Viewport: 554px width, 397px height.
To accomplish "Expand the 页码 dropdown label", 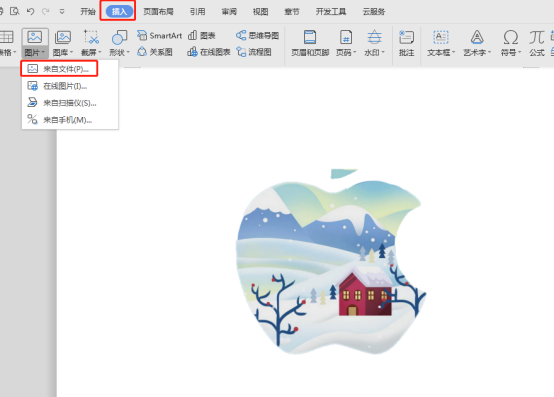I will pyautogui.click(x=346, y=53).
